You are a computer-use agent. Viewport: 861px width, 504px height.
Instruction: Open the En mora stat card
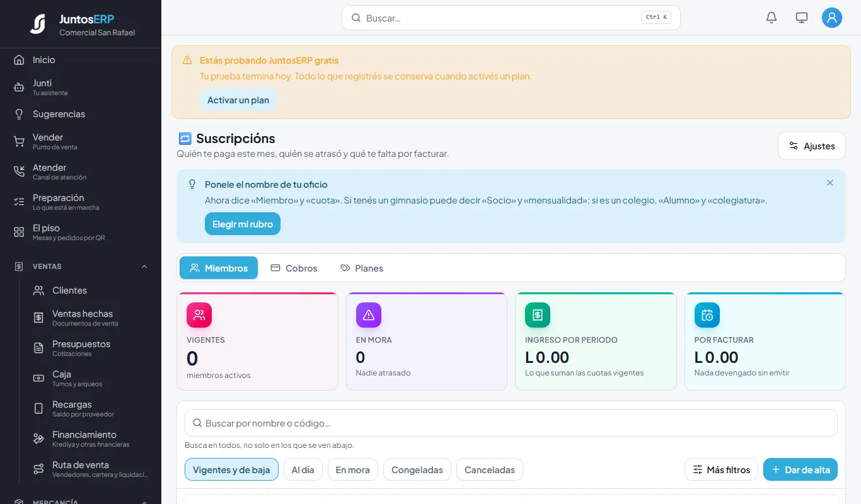427,341
